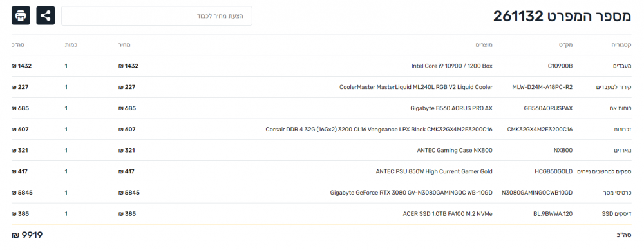Open the ANTEC Gaming Case NX800 item

point(455,151)
